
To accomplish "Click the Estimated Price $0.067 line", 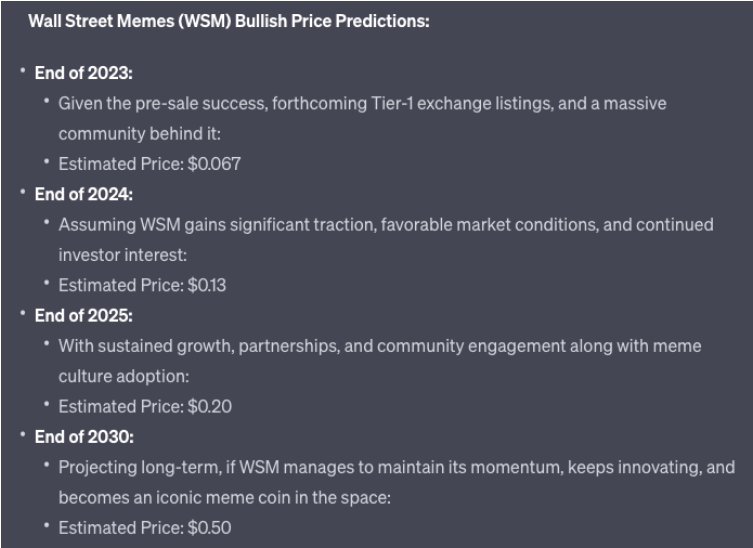I will [x=149, y=164].
